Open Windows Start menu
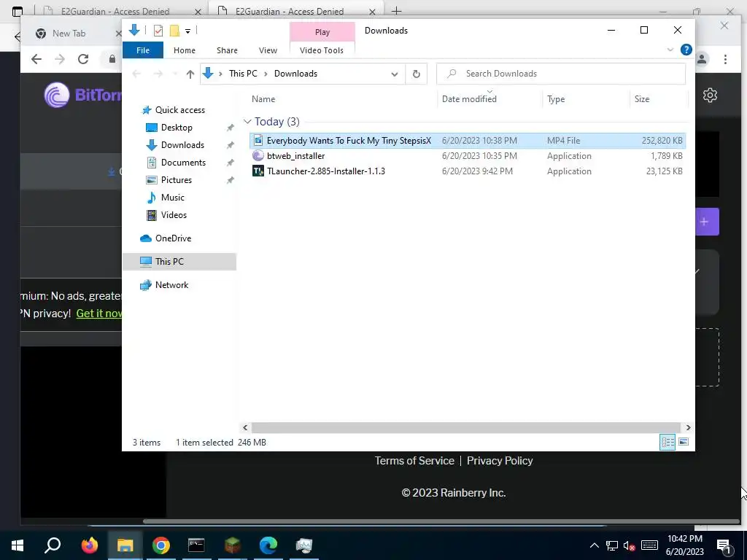The width and height of the screenshot is (747, 560). [18, 545]
